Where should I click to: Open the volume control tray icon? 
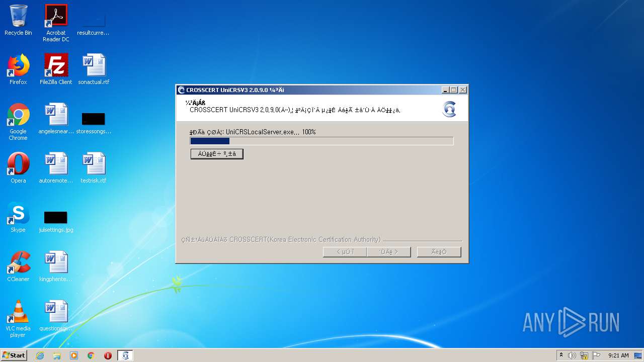pos(572,355)
